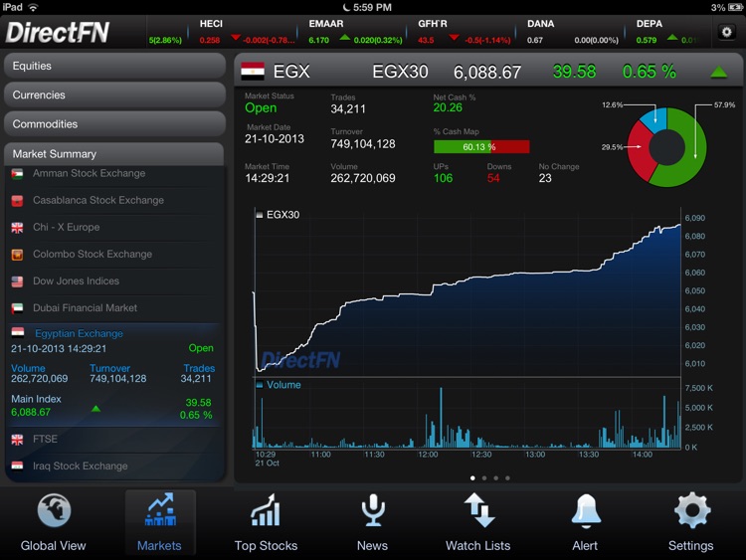
Task: Tap the Egyptian Exchange flag icon
Action: 18,332
